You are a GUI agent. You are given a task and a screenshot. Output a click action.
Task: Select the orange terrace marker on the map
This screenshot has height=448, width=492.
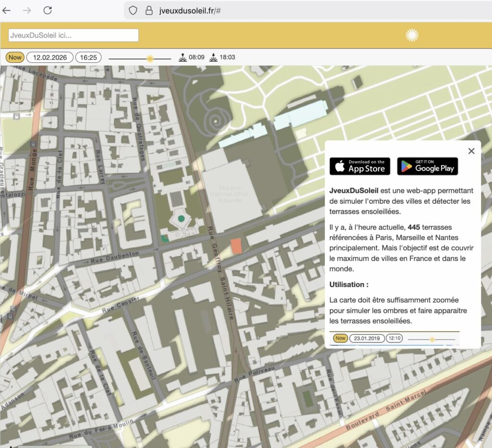point(236,245)
